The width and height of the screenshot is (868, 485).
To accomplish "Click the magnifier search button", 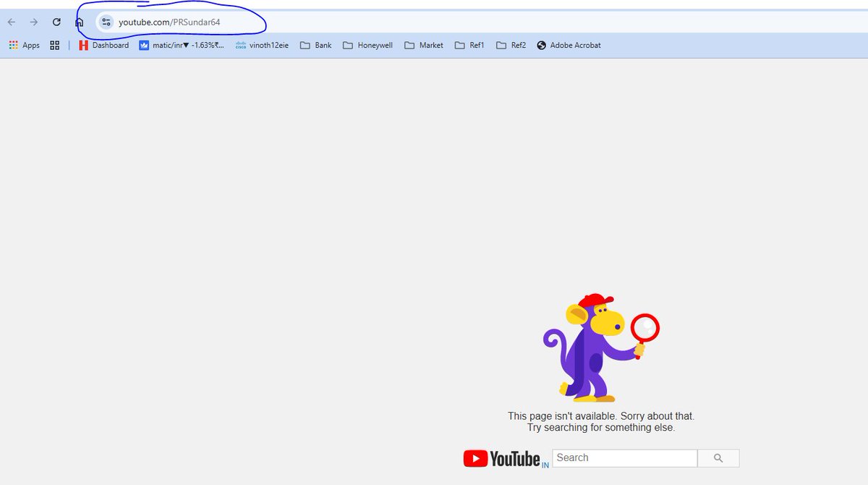I will pyautogui.click(x=718, y=458).
